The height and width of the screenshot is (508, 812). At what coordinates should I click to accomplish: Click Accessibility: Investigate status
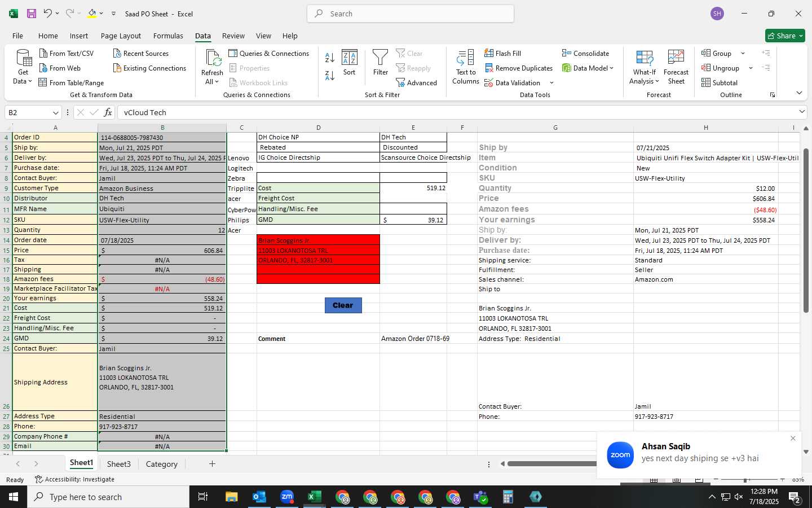click(74, 479)
